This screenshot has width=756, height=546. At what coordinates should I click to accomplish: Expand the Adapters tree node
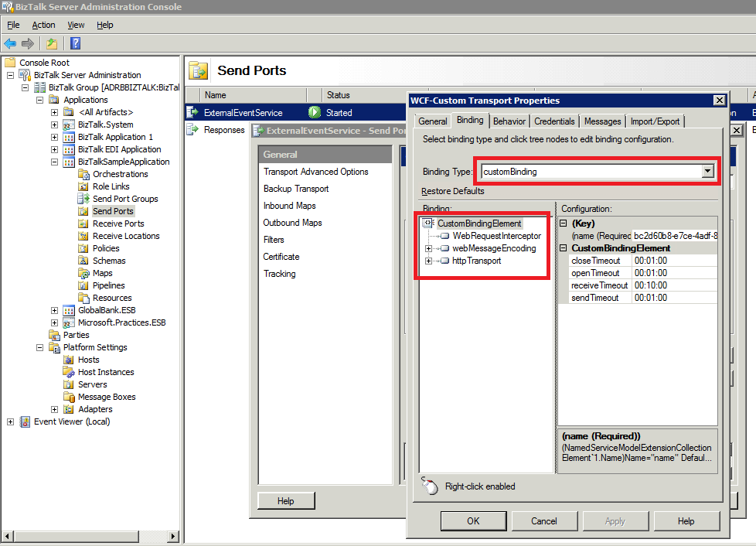coord(54,410)
